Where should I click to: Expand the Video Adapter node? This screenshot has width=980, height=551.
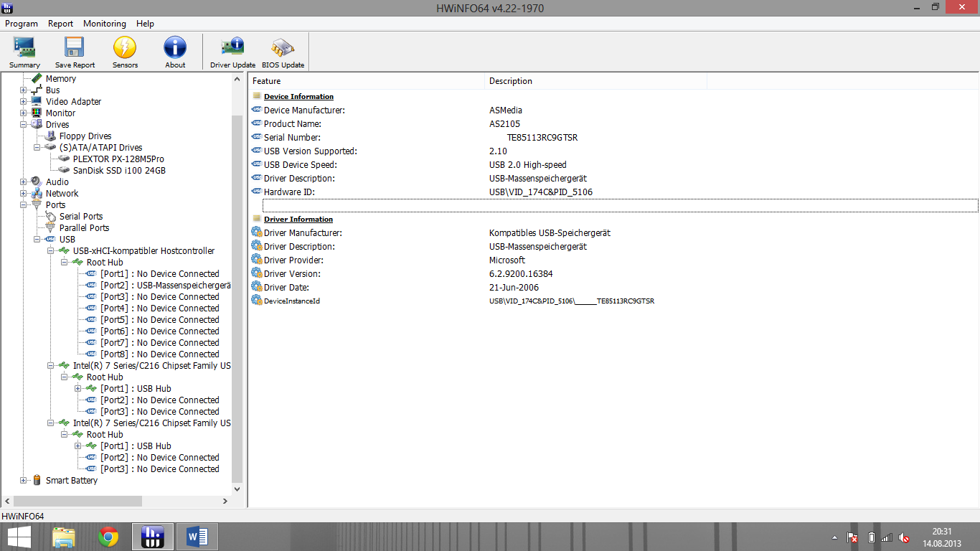point(24,102)
